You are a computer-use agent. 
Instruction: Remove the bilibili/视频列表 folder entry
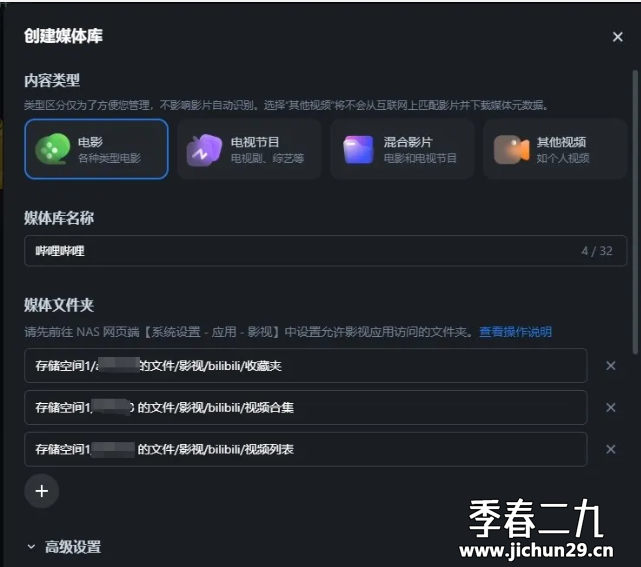tap(611, 449)
